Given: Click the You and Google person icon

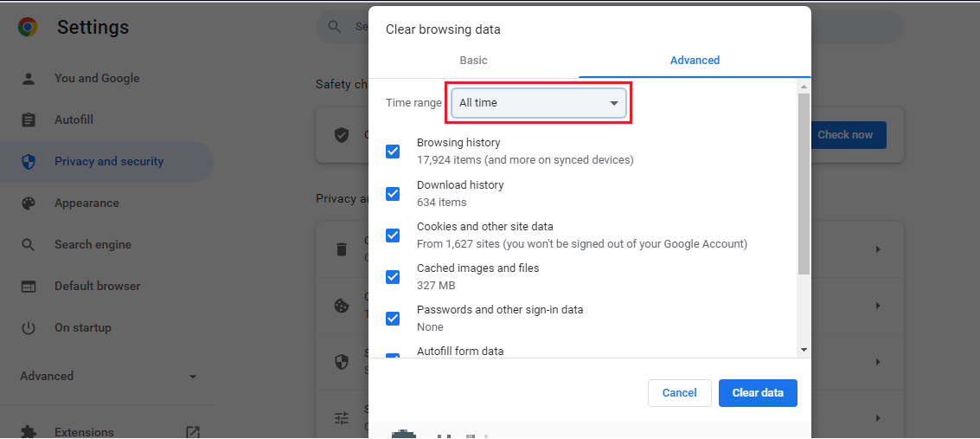Looking at the screenshot, I should 29,78.
